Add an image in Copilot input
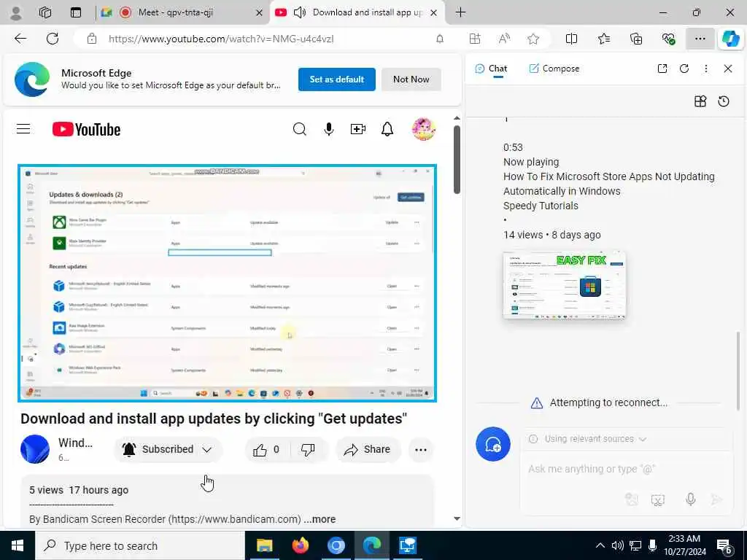 pyautogui.click(x=632, y=499)
